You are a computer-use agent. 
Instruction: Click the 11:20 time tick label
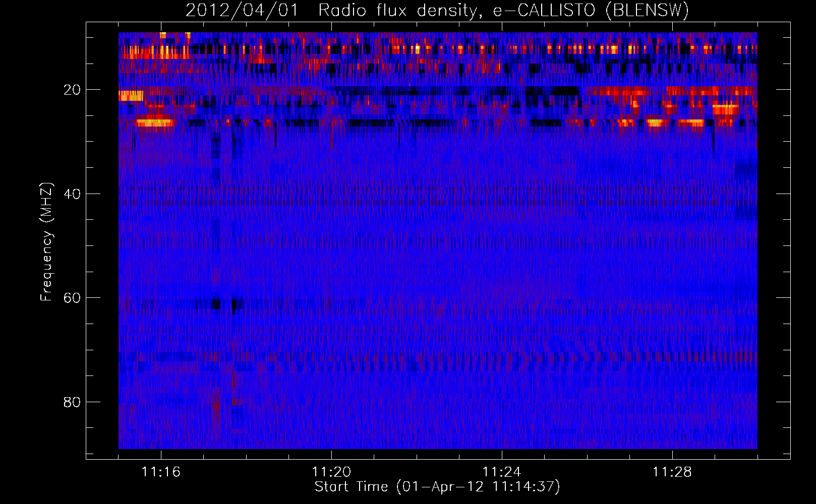331,472
